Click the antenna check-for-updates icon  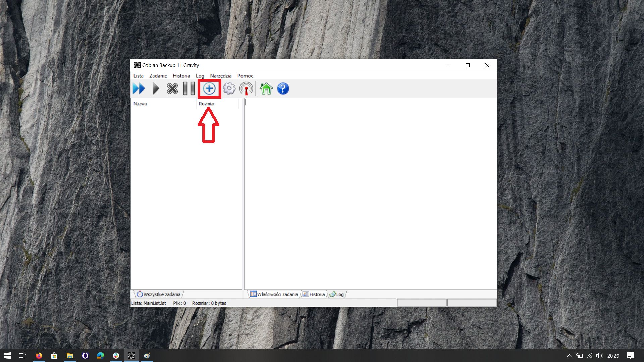coord(246,89)
